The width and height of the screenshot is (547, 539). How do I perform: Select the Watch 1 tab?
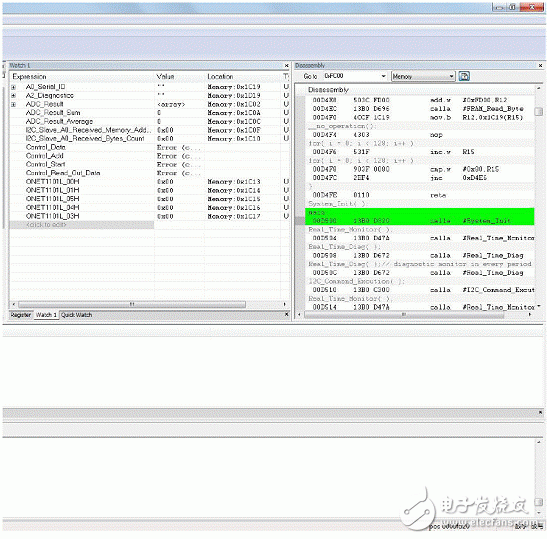coord(46,315)
